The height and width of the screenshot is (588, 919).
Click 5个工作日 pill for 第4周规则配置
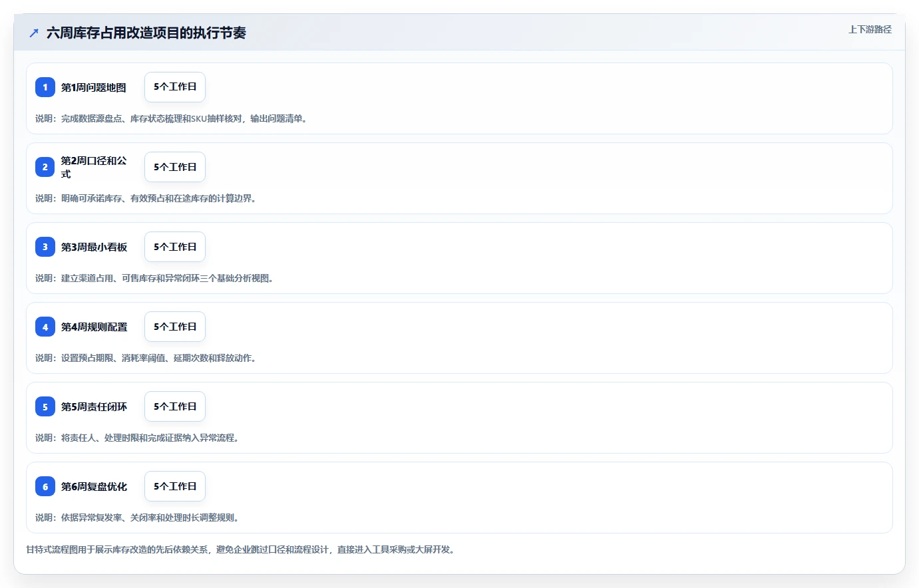175,327
